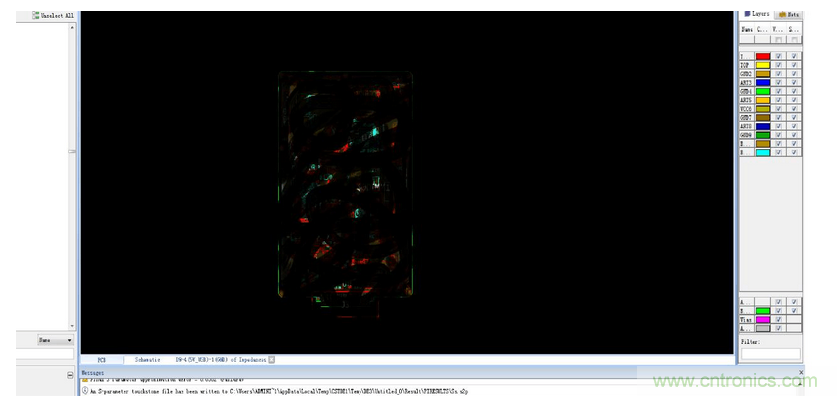The image size is (837, 396).
Task: Switch to the PCB tab
Action: click(x=101, y=360)
